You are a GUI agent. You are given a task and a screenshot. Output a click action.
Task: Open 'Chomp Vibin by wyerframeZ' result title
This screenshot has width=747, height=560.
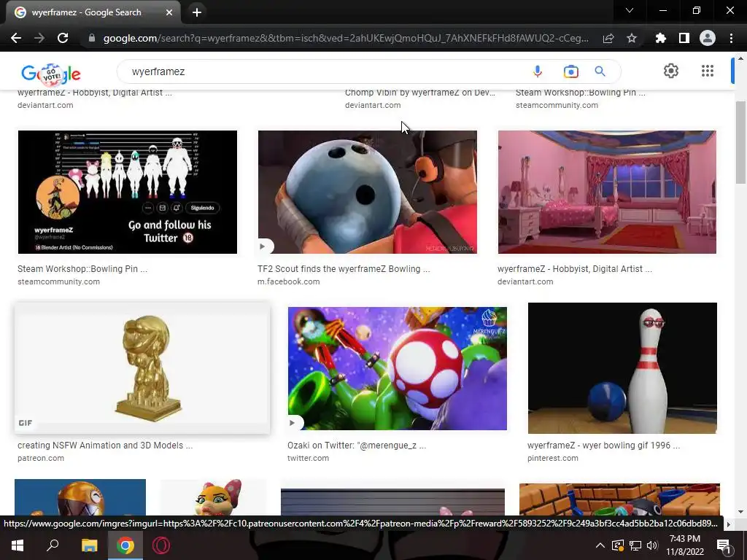(420, 93)
